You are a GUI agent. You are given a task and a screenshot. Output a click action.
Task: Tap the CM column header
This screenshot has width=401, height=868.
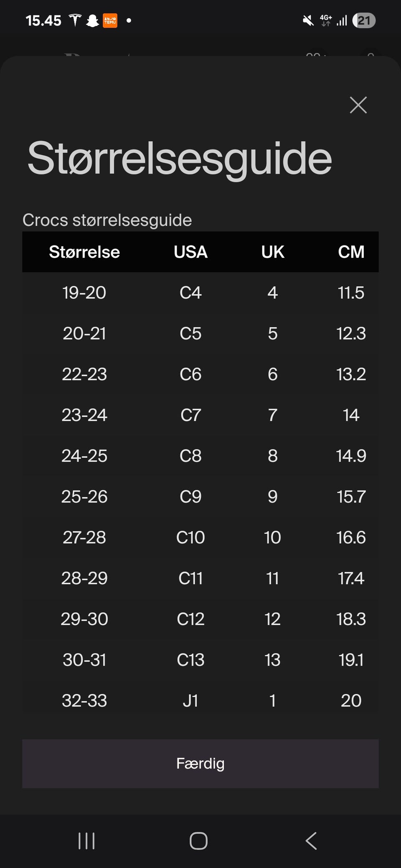pos(351,252)
